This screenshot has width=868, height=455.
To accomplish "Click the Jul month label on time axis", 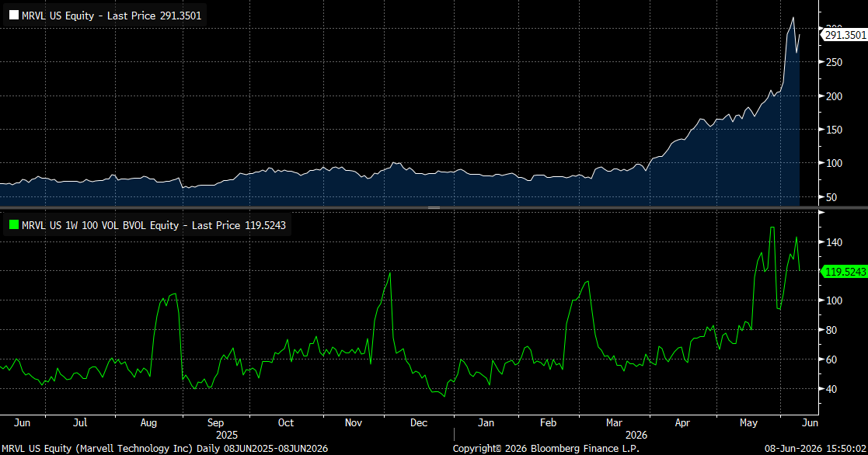I will click(x=80, y=422).
